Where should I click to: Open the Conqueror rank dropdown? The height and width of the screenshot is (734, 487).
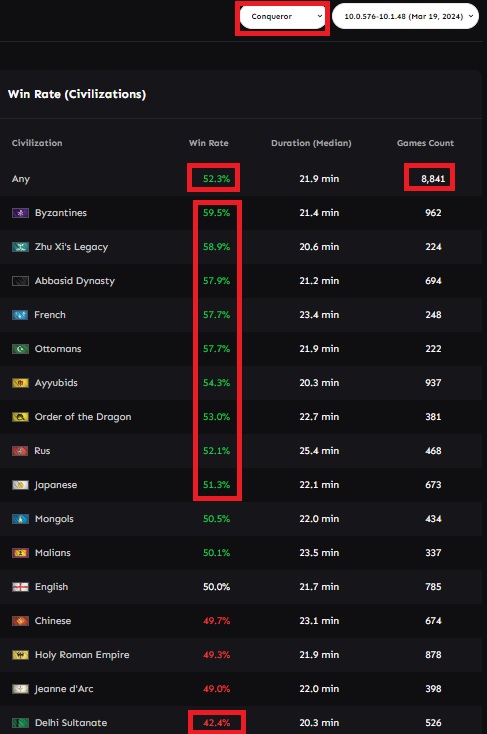[x=282, y=16]
